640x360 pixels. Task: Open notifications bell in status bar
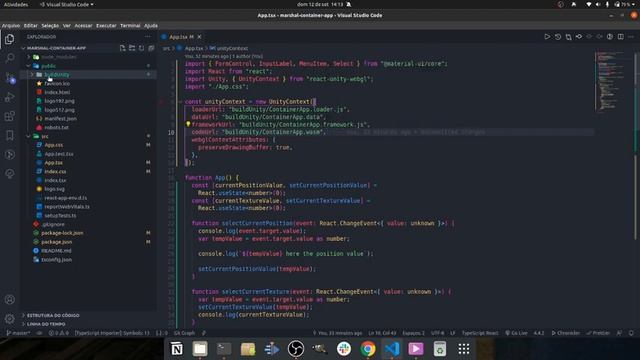[631, 333]
